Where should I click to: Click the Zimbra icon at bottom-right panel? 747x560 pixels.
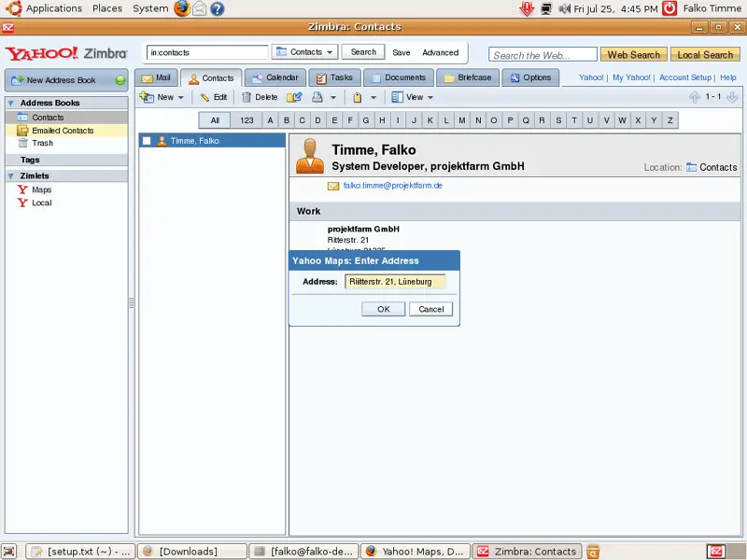pos(716,552)
